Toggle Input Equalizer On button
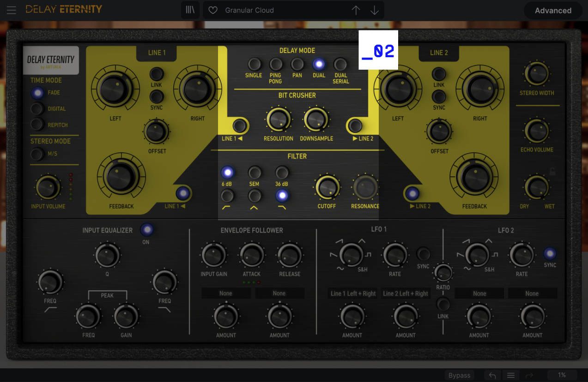The height and width of the screenshot is (382, 588). pos(147,229)
